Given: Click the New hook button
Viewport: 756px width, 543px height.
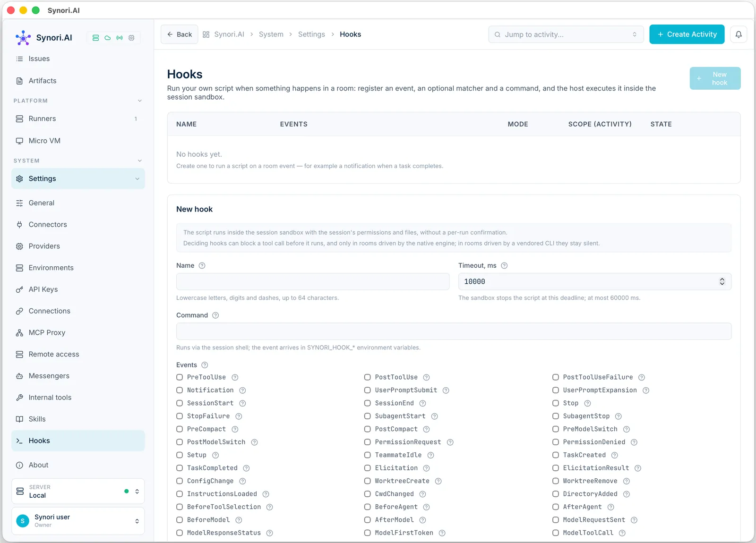Looking at the screenshot, I should click(x=715, y=78).
